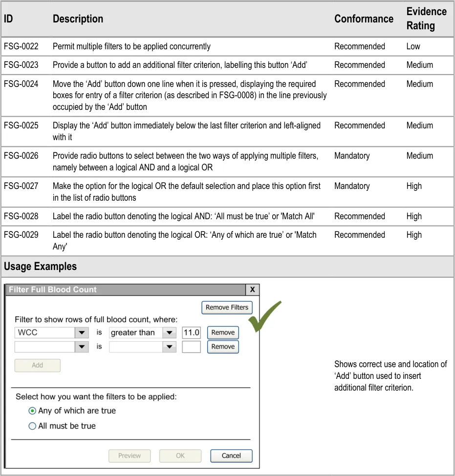Click the value field containing 11.0
Screen dimensions: 455x476
[x=191, y=333]
